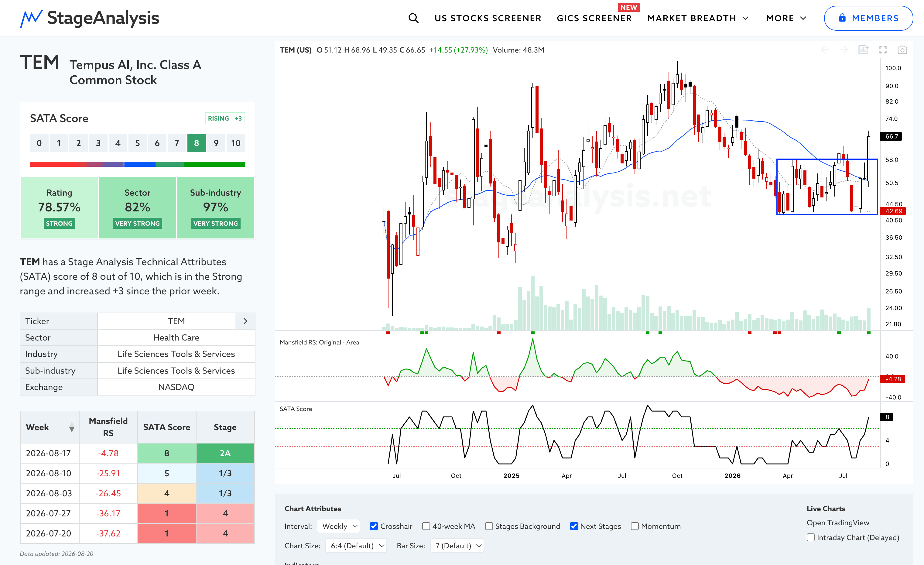Image resolution: width=924 pixels, height=565 pixels.
Task: Click the NASDAQ exchange cell
Action: (176, 387)
